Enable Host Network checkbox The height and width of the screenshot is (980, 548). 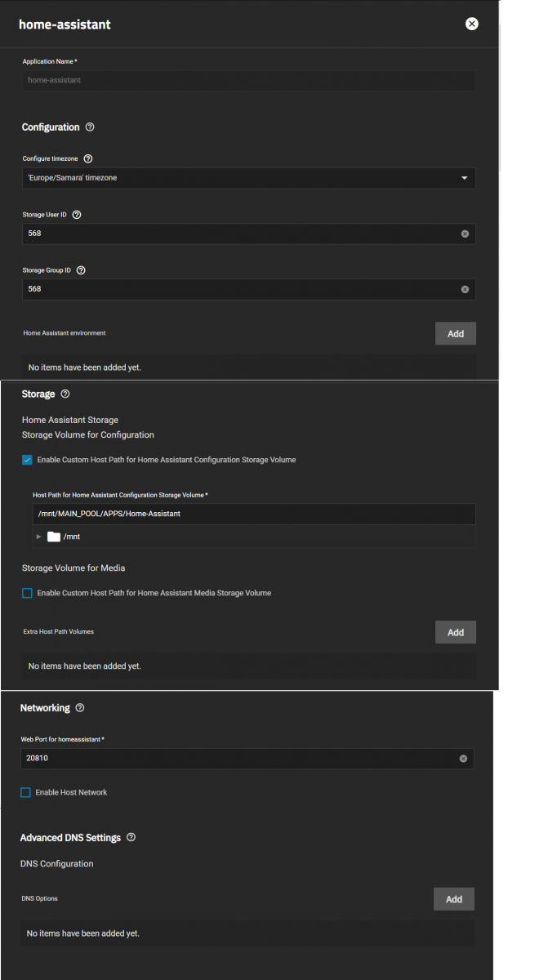(25, 792)
